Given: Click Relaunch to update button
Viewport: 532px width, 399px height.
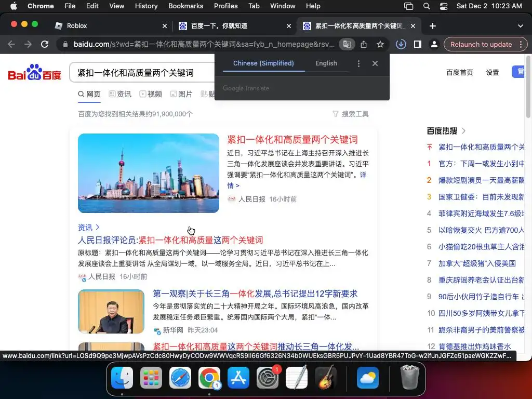Looking at the screenshot, I should coord(481,44).
